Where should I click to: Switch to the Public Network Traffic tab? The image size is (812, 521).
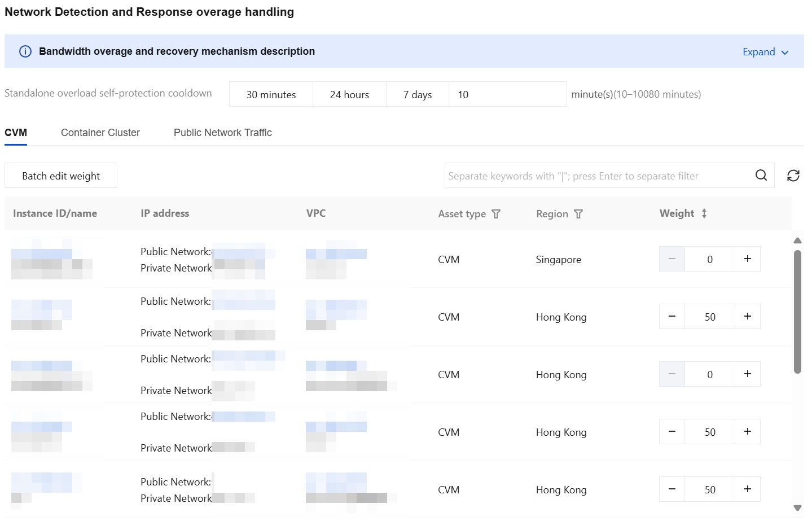(x=223, y=133)
